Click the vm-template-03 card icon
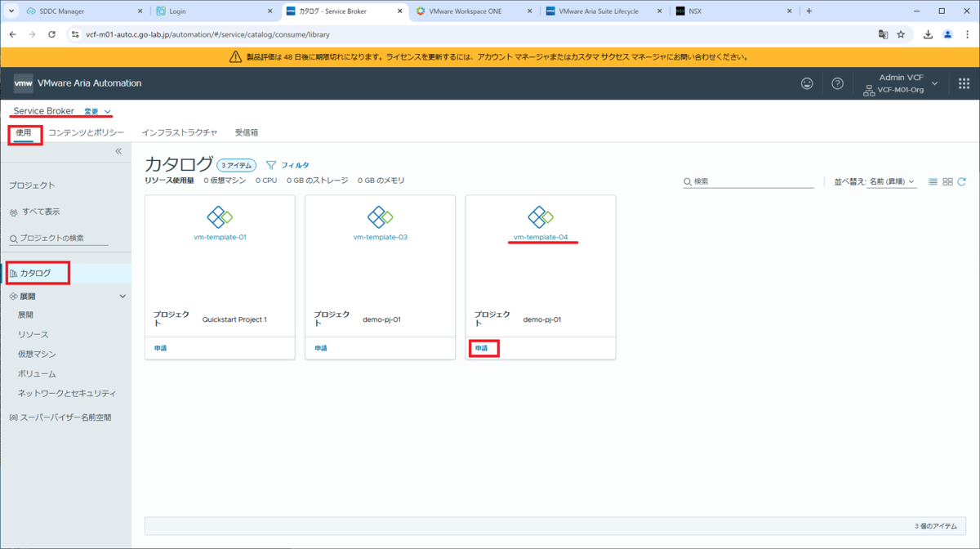 pos(380,216)
